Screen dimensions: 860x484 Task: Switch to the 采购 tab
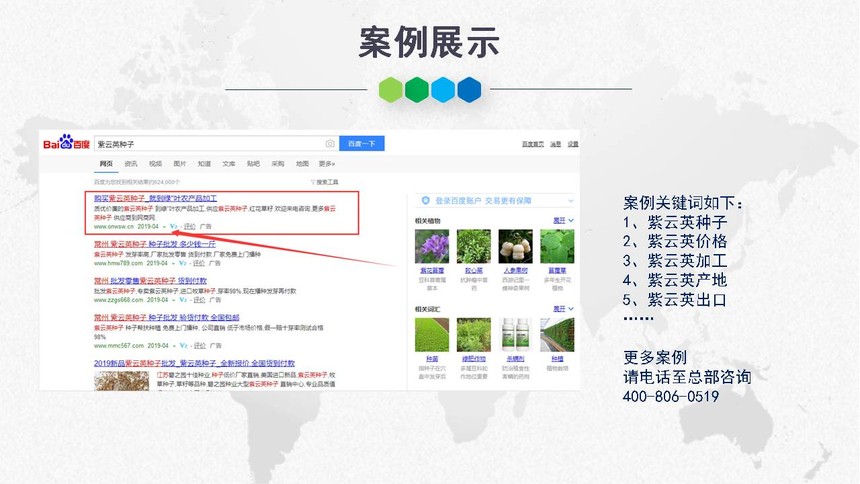pos(278,164)
